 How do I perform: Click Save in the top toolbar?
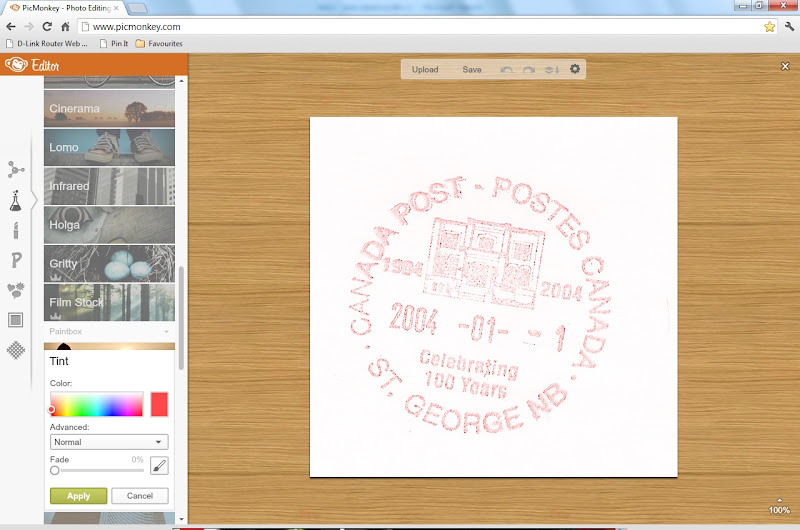tap(472, 69)
